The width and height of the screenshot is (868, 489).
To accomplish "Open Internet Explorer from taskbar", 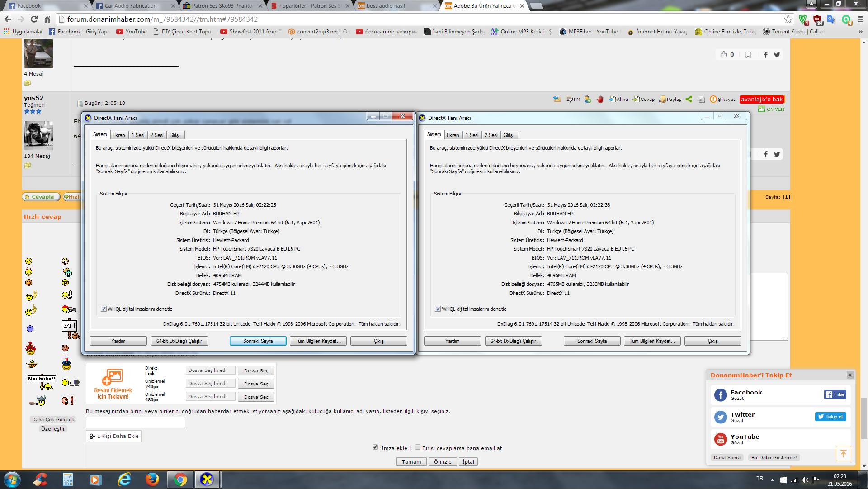I will pyautogui.click(x=124, y=480).
